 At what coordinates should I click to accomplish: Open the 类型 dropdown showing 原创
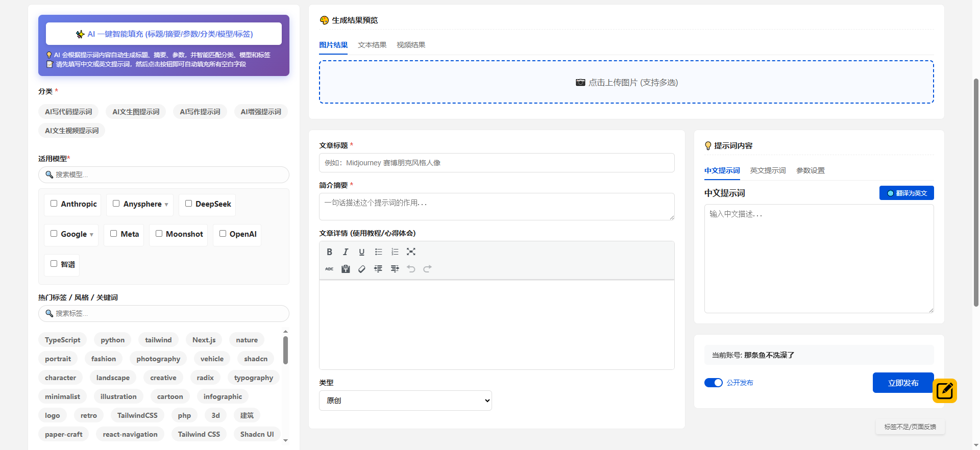(405, 401)
